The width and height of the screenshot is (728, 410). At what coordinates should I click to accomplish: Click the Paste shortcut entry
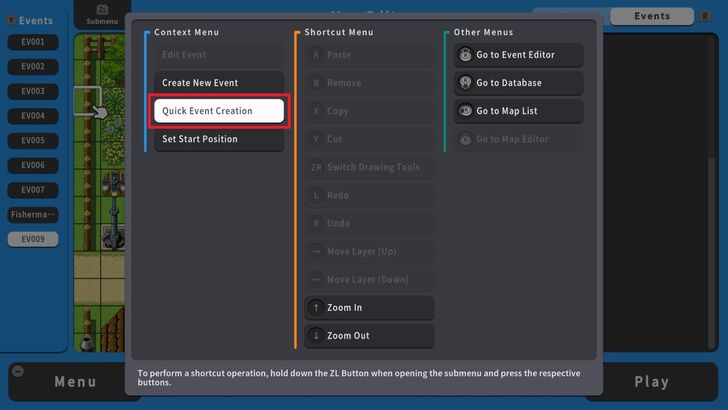369,55
